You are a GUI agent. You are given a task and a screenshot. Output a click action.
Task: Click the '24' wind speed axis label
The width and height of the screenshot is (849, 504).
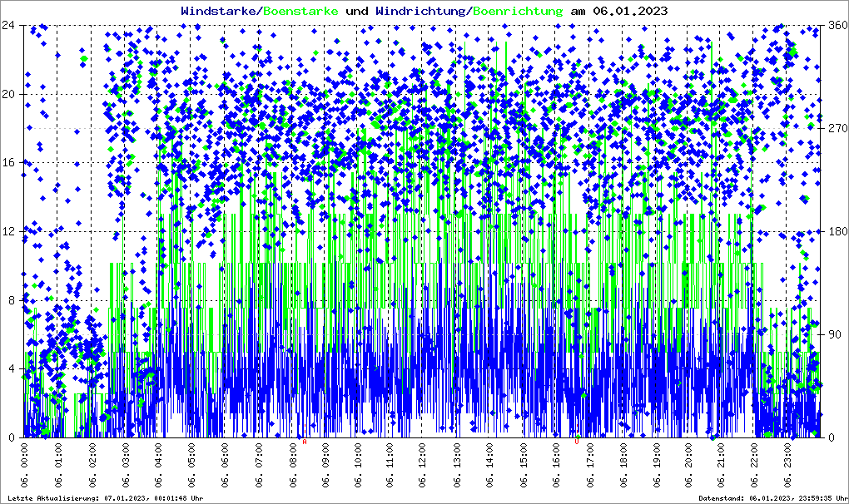click(7, 25)
